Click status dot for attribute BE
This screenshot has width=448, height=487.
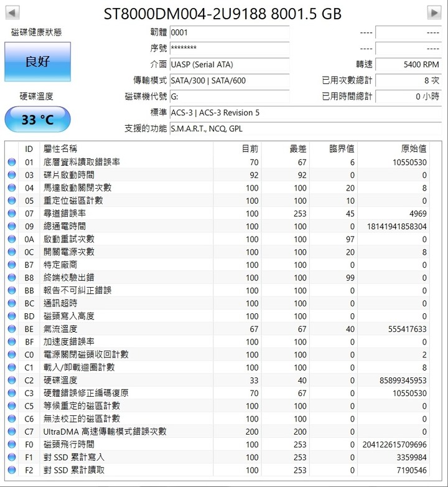pyautogui.click(x=12, y=329)
